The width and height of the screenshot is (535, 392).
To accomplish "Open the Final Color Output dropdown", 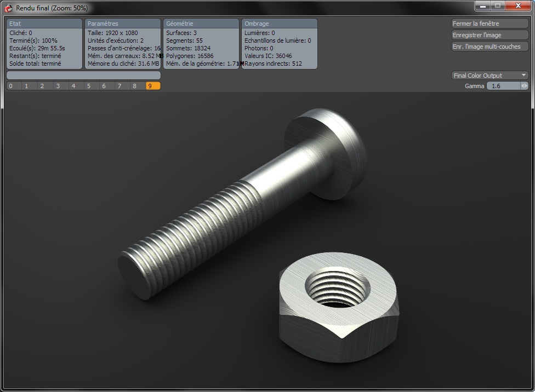I will [x=490, y=76].
